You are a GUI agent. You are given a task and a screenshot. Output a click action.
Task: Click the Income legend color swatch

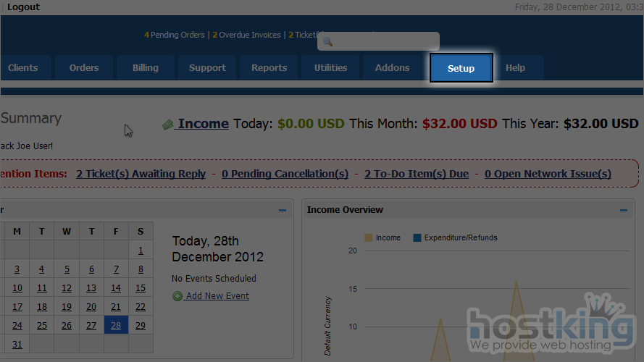[x=369, y=237]
